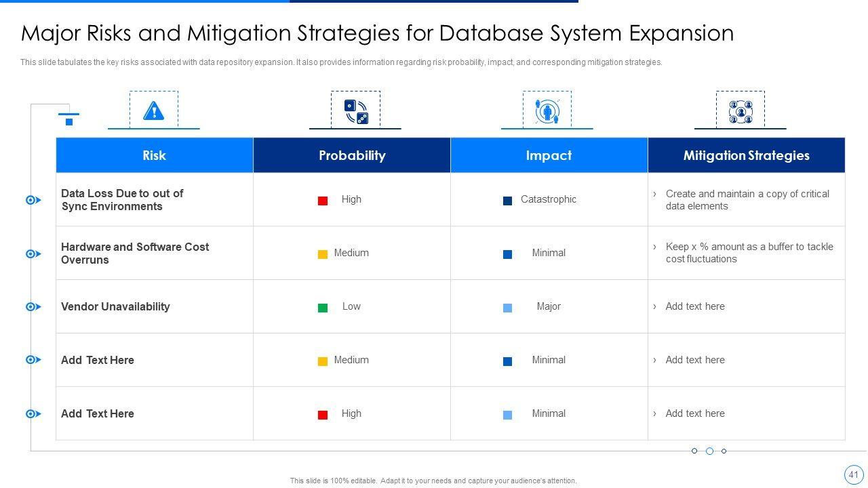
Task: Click the Risk column header
Action: tap(155, 155)
